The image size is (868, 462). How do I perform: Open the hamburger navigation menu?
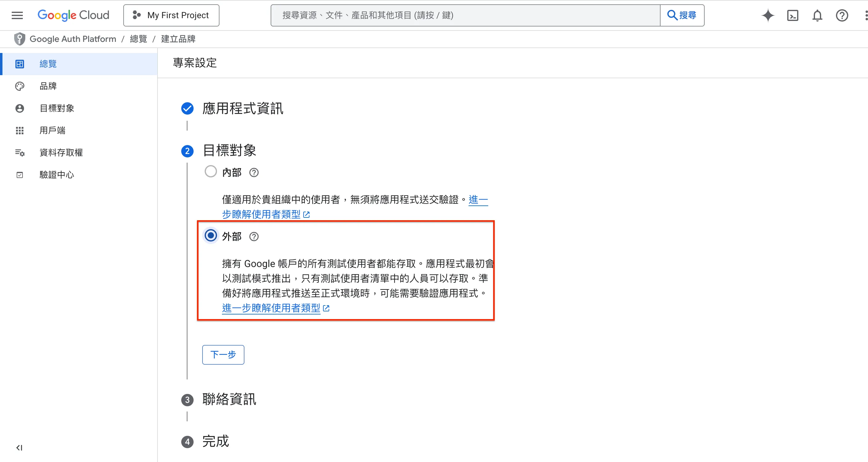pyautogui.click(x=17, y=15)
